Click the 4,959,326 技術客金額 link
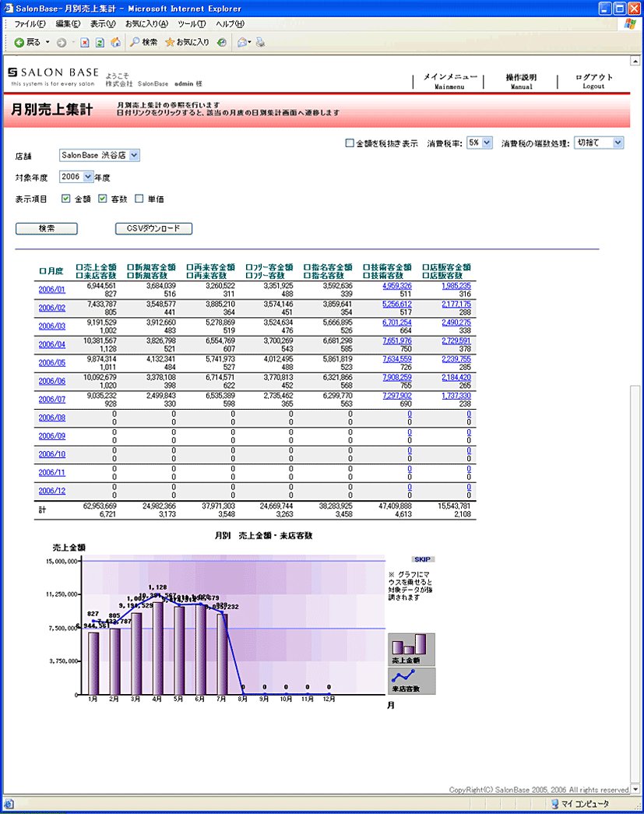 tap(397, 286)
